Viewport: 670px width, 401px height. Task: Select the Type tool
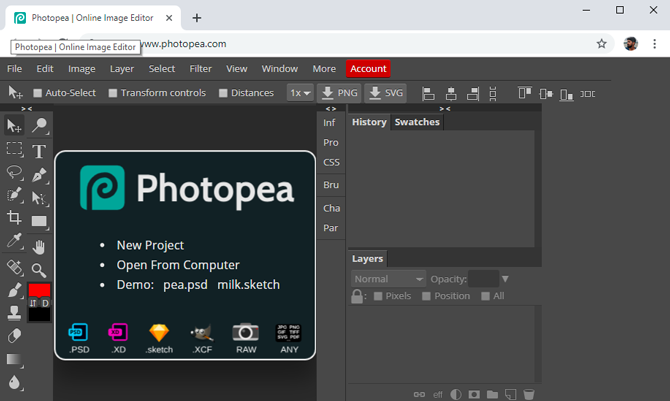tap(39, 151)
